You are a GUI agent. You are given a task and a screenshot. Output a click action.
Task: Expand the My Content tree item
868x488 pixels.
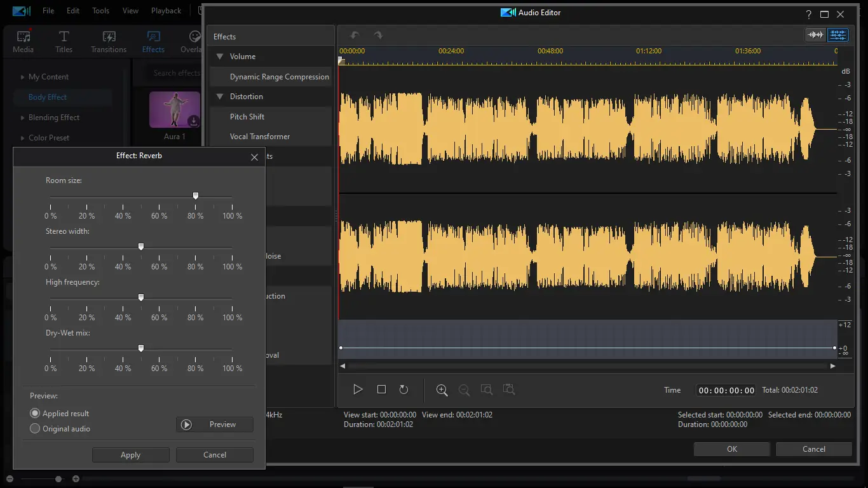point(23,77)
